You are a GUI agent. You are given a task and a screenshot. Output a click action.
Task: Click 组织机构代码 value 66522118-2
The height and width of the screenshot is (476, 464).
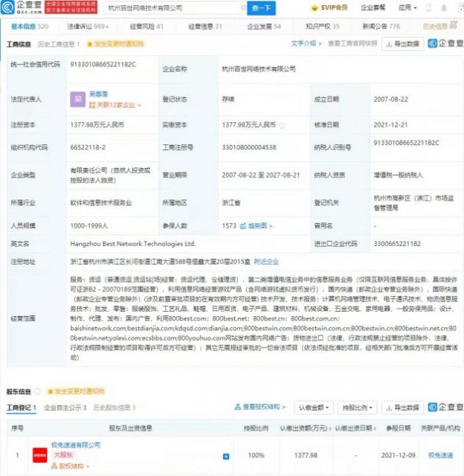tap(88, 147)
